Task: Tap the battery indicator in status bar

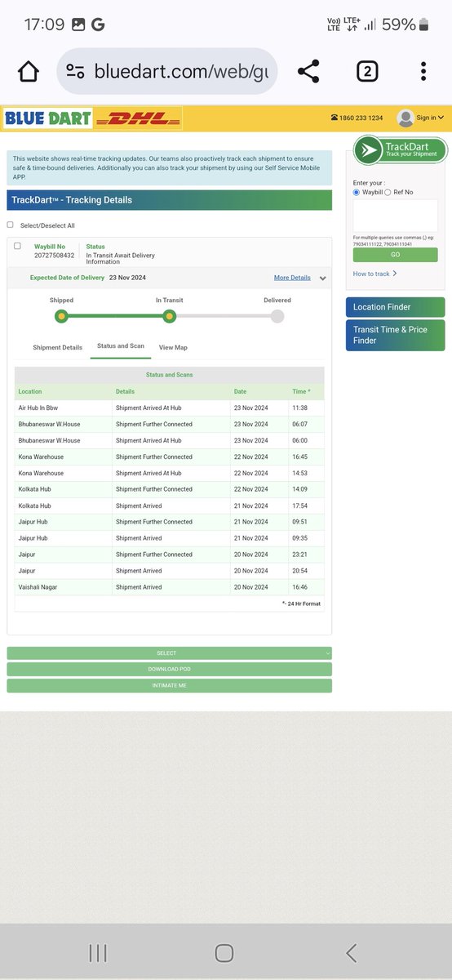Action: (x=423, y=24)
